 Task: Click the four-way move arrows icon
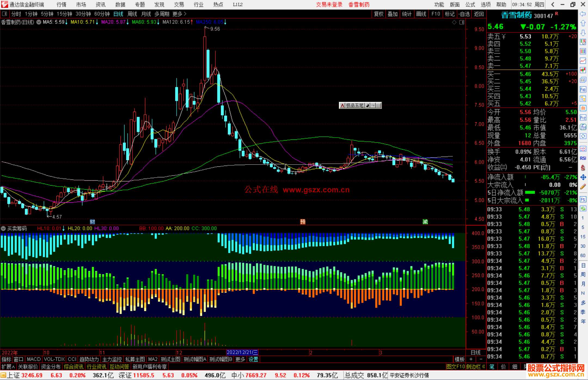(583, 177)
